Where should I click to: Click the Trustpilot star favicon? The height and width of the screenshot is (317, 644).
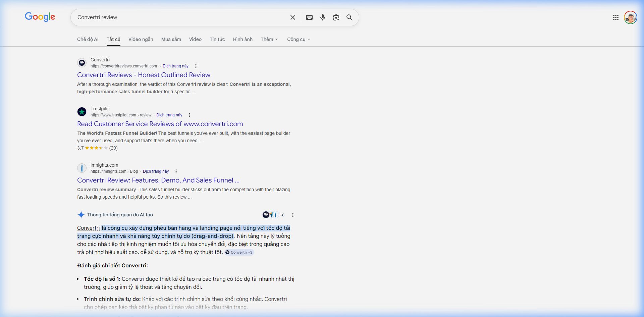pos(82,111)
